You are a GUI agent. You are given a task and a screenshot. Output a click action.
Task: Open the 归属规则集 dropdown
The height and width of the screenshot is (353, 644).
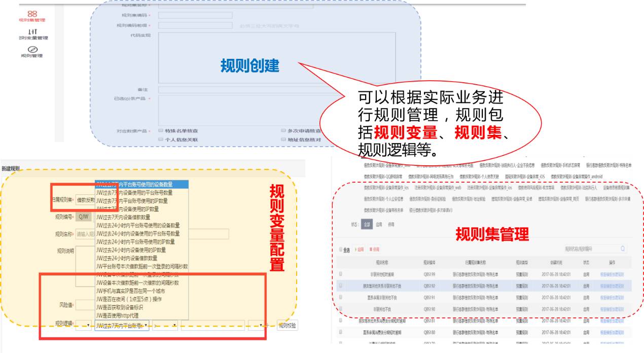[x=85, y=200]
